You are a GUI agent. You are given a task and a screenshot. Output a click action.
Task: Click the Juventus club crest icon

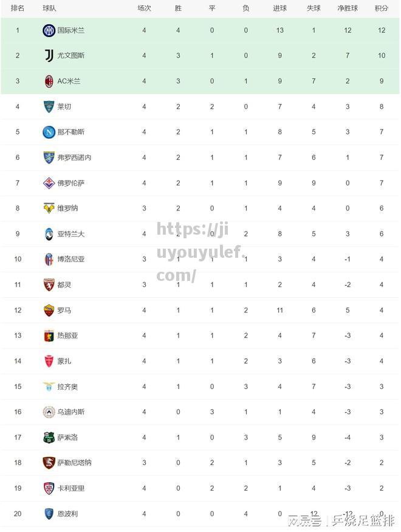[x=49, y=56]
